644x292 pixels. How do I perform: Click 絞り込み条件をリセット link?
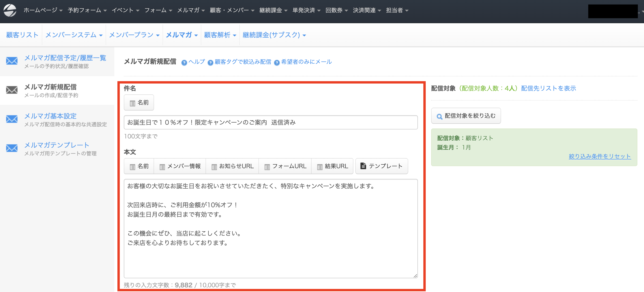[600, 156]
